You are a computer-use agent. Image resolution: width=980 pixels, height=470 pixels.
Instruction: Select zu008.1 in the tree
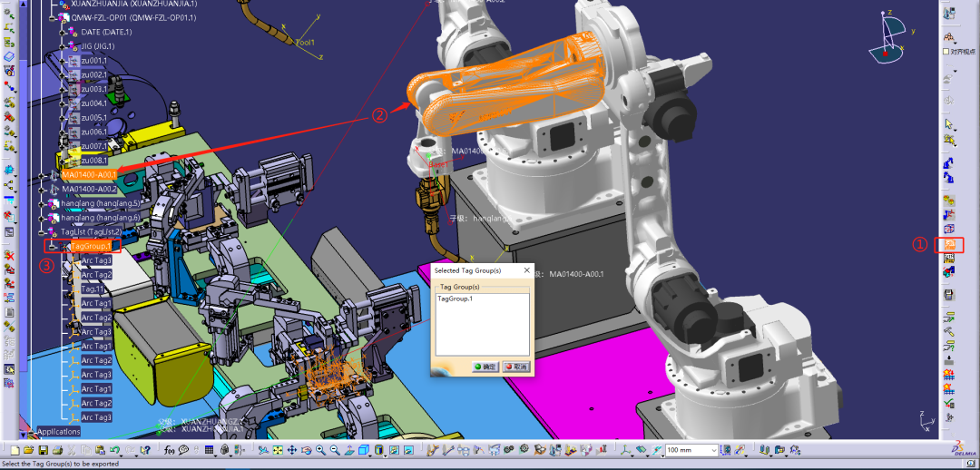pyautogui.click(x=94, y=161)
